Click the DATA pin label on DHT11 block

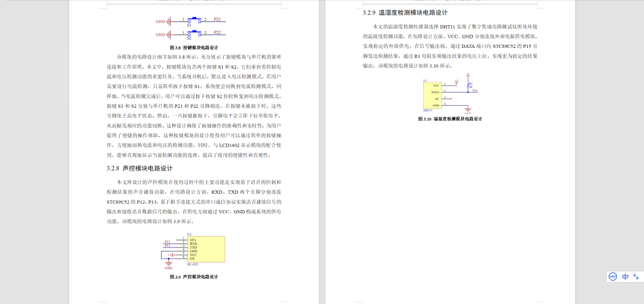[436, 93]
